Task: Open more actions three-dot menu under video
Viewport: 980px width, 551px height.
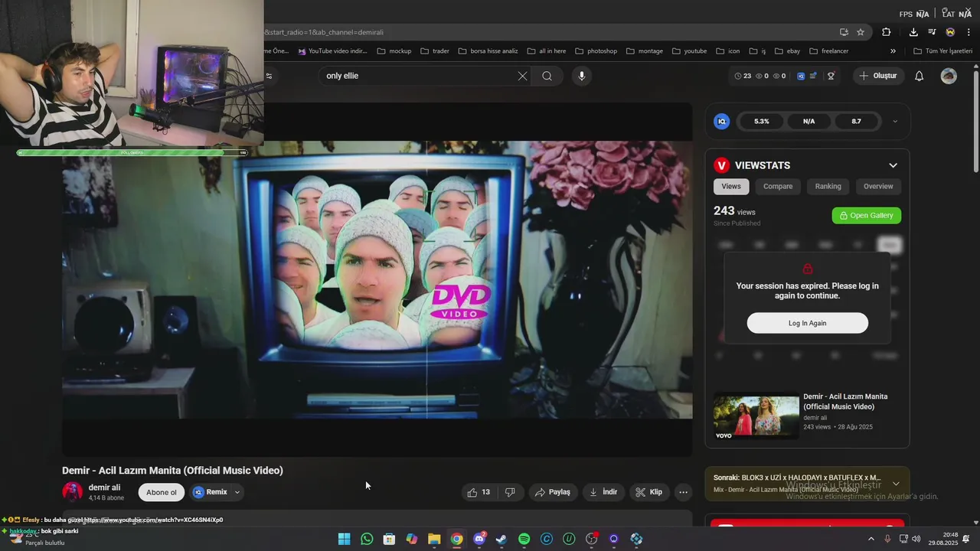Action: [x=684, y=492]
